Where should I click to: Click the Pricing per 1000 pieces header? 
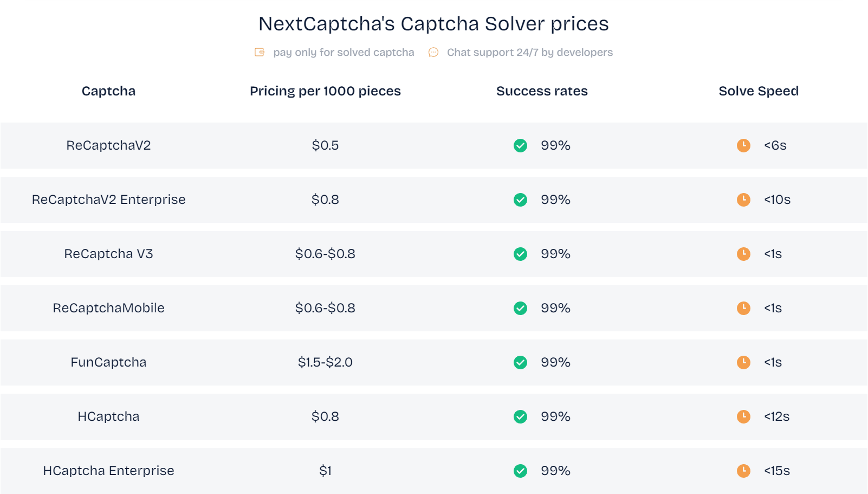(x=325, y=91)
